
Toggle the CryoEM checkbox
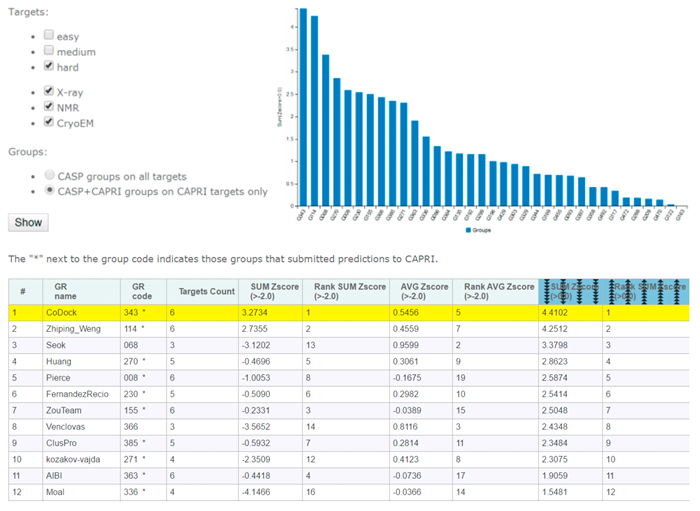[x=49, y=123]
